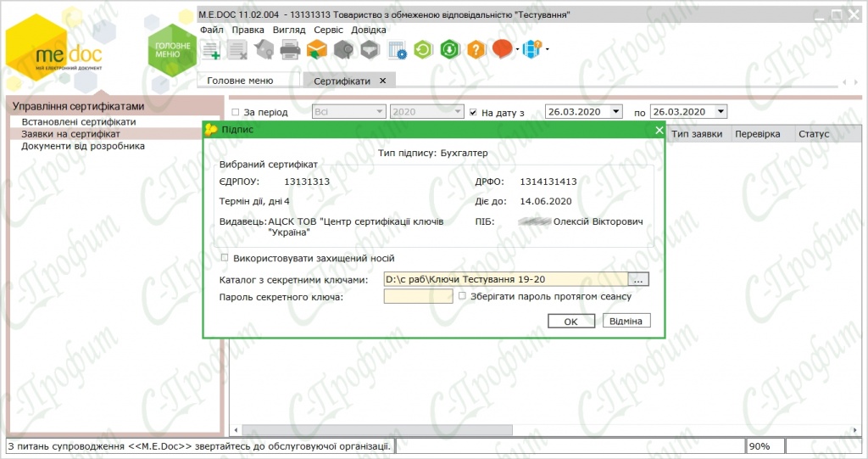Click the sign certificate hexagon icon
This screenshot has width=868, height=459.
pos(264,50)
